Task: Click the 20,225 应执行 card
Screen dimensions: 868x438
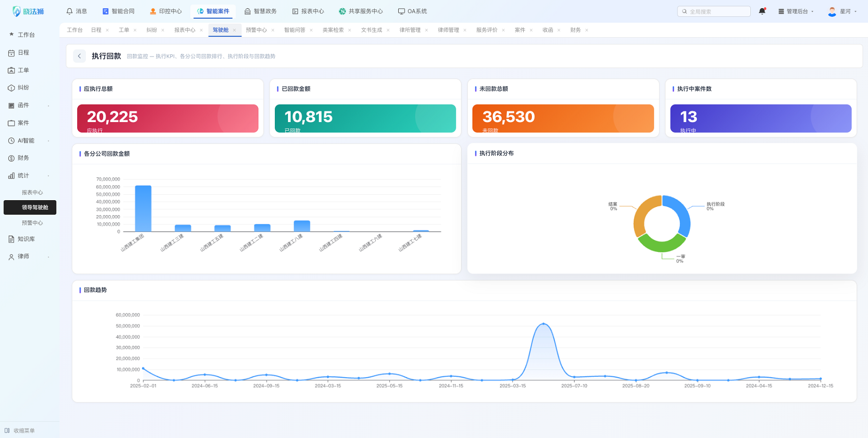Action: (168, 119)
